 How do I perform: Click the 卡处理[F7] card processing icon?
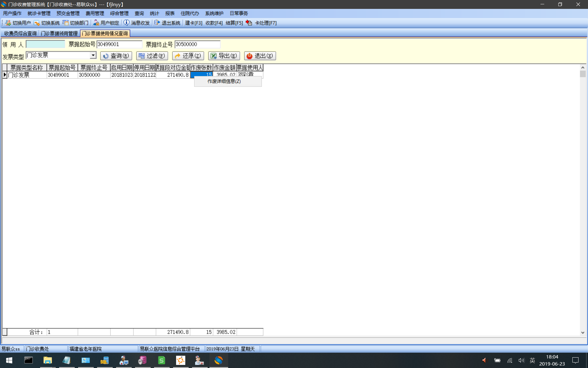tap(249, 23)
